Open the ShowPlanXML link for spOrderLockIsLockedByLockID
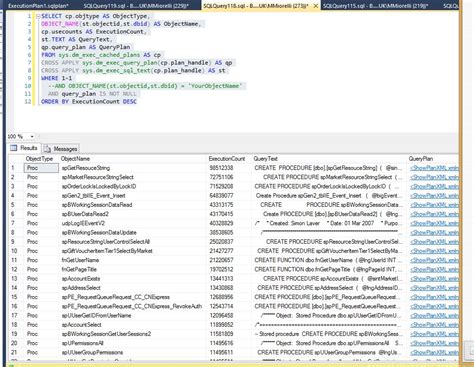 pyautogui.click(x=434, y=186)
